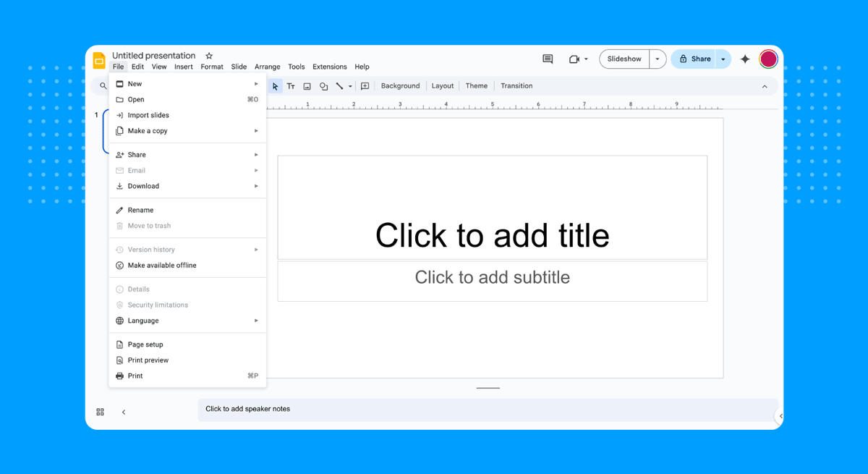This screenshot has height=474, width=868.
Task: Select the Line tool icon
Action: [339, 86]
